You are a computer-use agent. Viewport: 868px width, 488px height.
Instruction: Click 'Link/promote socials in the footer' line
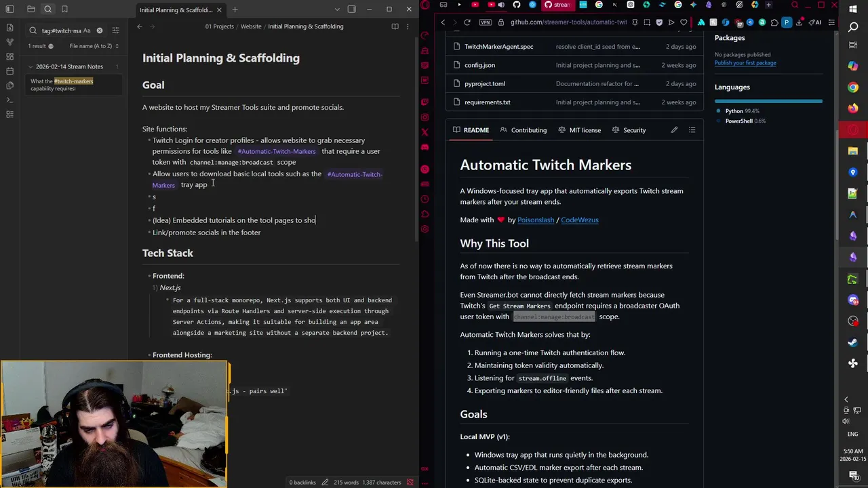coord(206,232)
